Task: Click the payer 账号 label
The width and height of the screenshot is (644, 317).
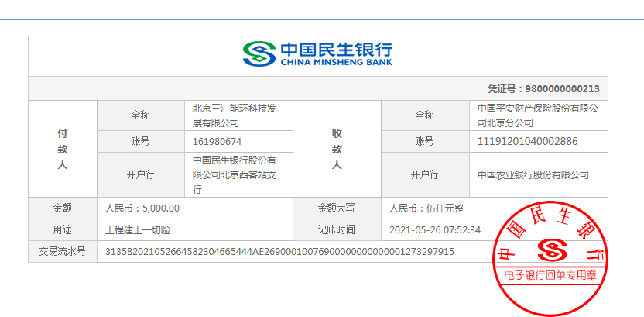Action: (x=140, y=142)
